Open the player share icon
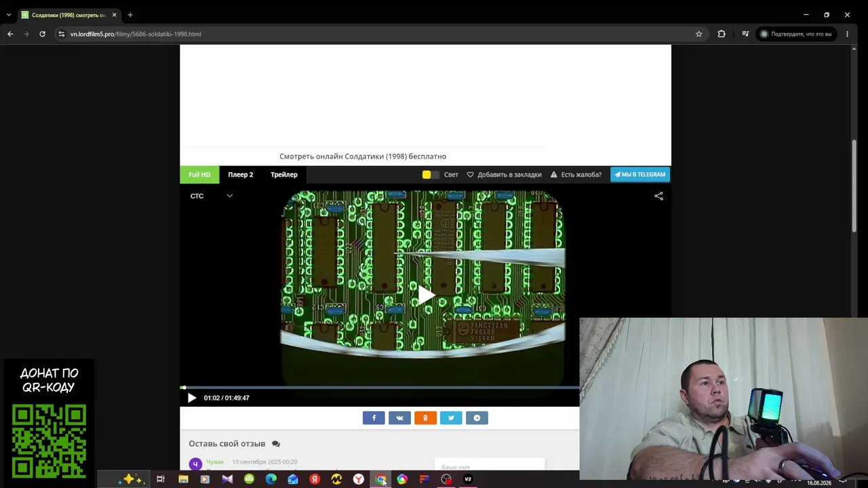The image size is (868, 488). click(x=658, y=196)
